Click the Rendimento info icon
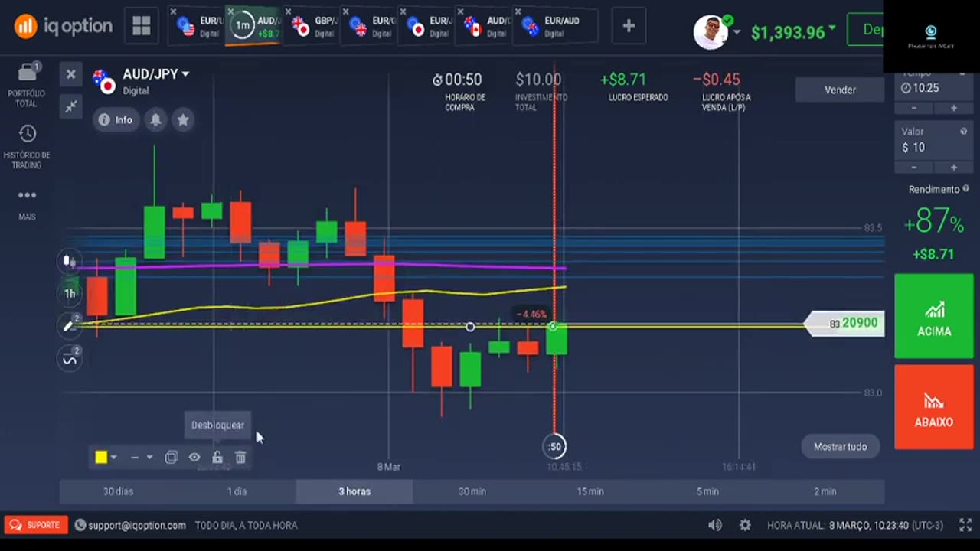The width and height of the screenshot is (980, 551). (966, 189)
